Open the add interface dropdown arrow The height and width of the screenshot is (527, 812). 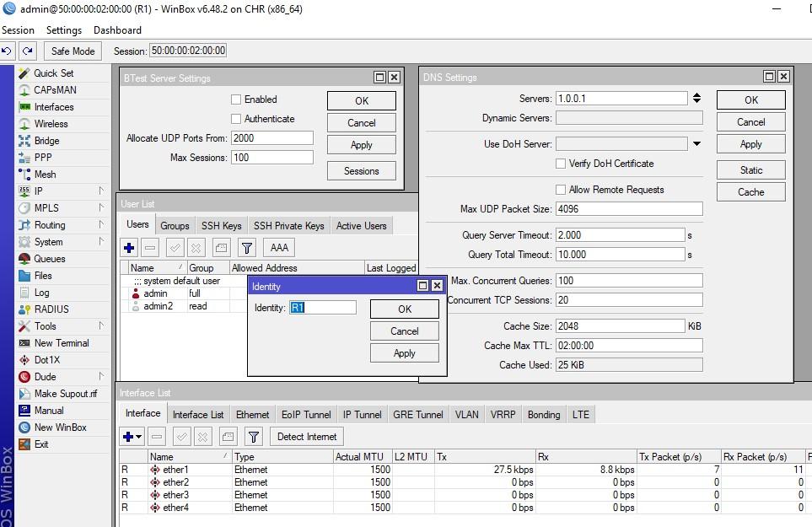(x=140, y=437)
